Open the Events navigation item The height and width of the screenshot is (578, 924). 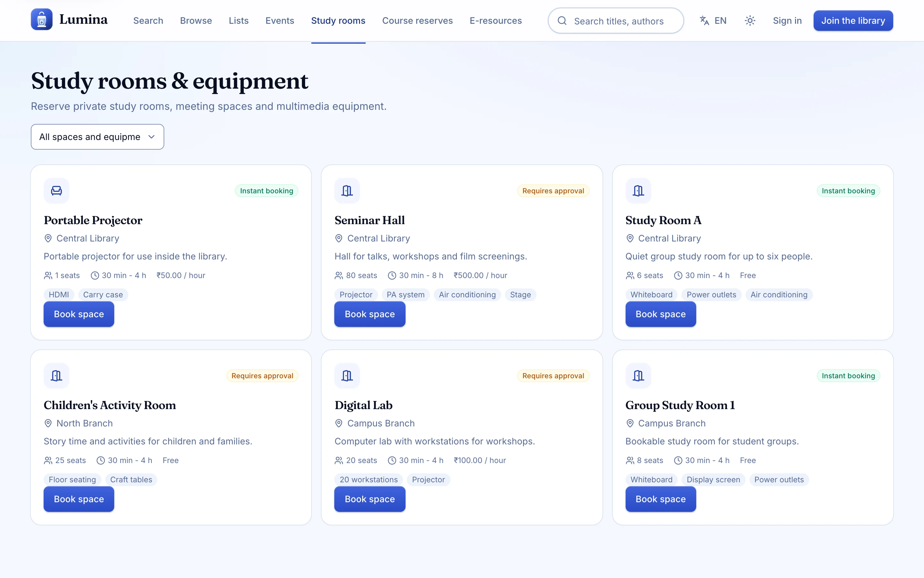point(280,21)
